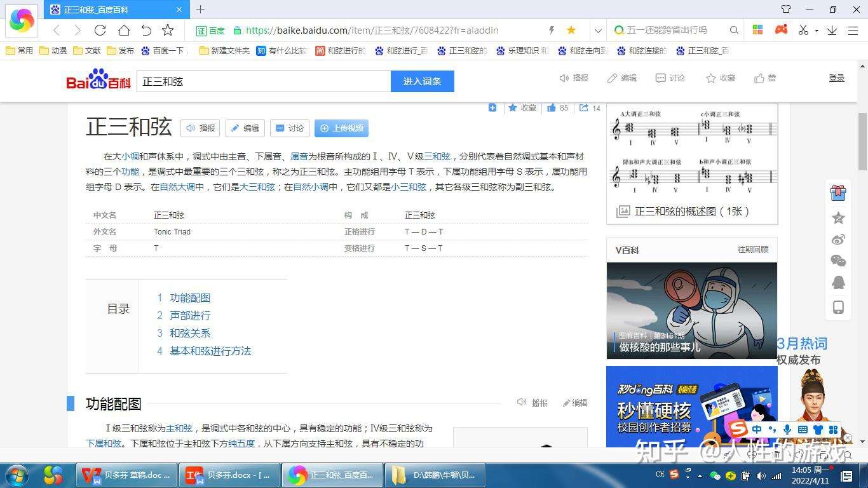Click the 进入词条 search button
The image size is (868, 488).
pyautogui.click(x=422, y=81)
